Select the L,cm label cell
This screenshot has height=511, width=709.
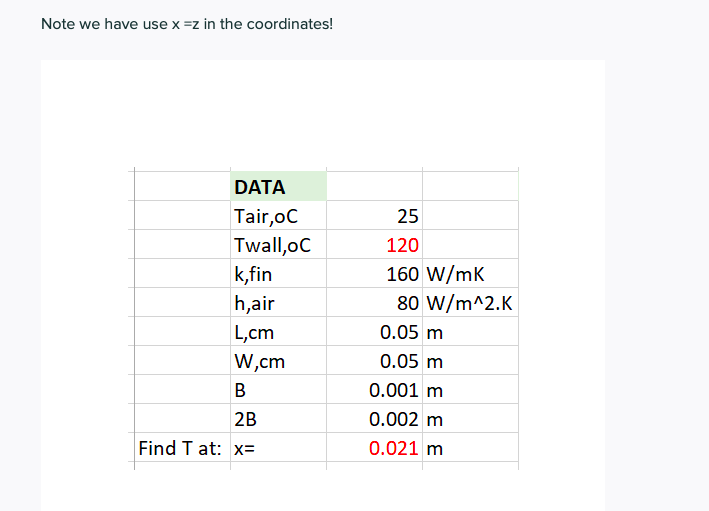[279, 331]
